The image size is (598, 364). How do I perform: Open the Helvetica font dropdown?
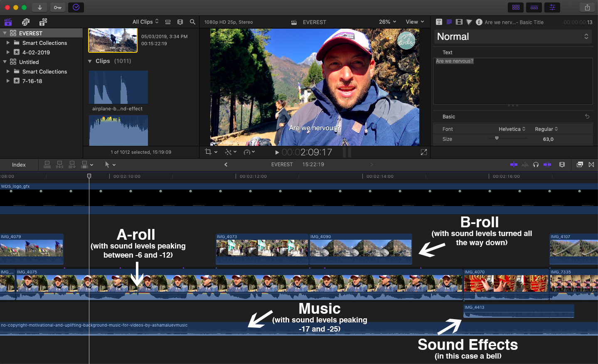pyautogui.click(x=512, y=129)
